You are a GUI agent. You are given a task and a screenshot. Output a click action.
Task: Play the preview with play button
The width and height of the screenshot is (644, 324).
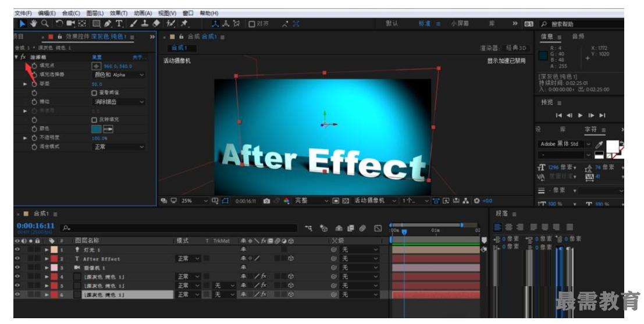click(x=581, y=115)
